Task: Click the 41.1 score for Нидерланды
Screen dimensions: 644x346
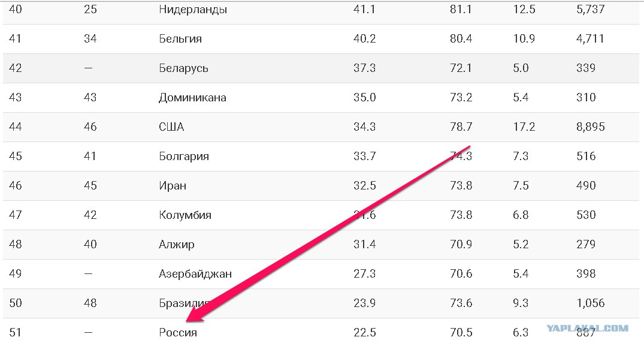Action: 364,9
